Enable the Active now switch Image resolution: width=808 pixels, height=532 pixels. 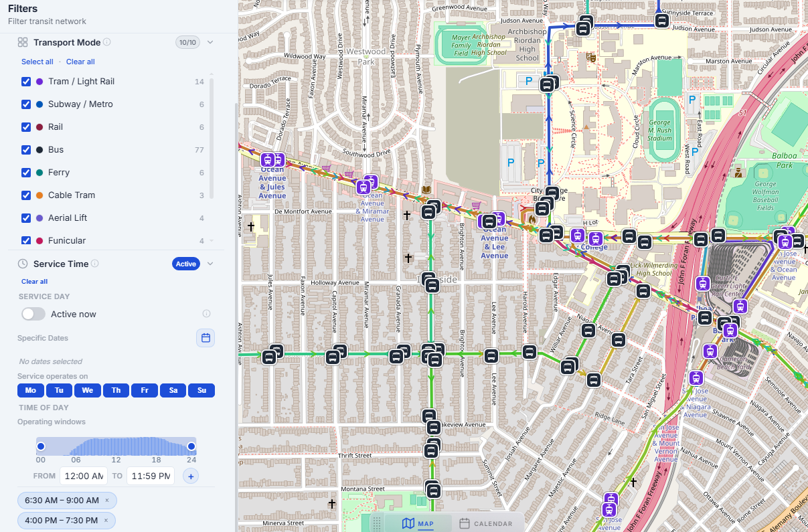33,314
